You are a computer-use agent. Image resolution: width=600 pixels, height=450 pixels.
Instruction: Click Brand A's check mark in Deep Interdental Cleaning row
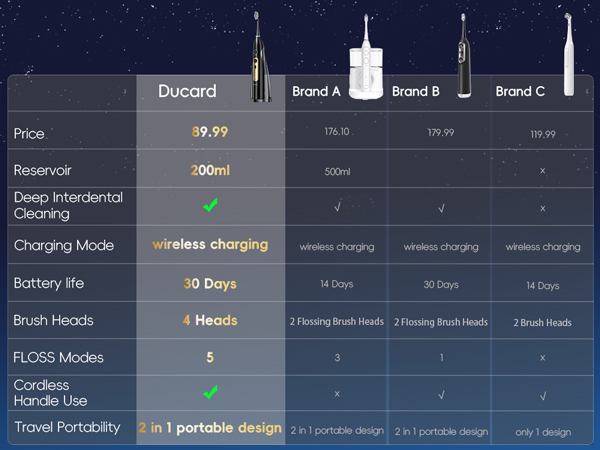[337, 207]
